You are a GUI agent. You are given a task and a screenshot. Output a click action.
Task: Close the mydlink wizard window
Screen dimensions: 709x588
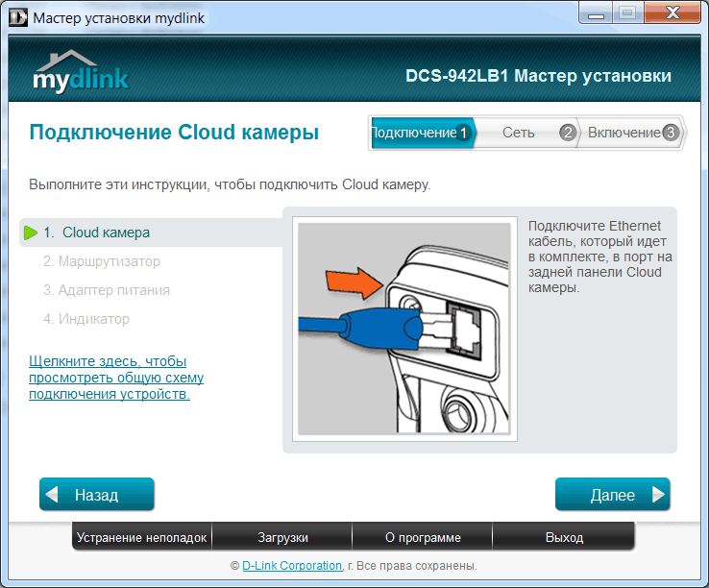point(672,13)
